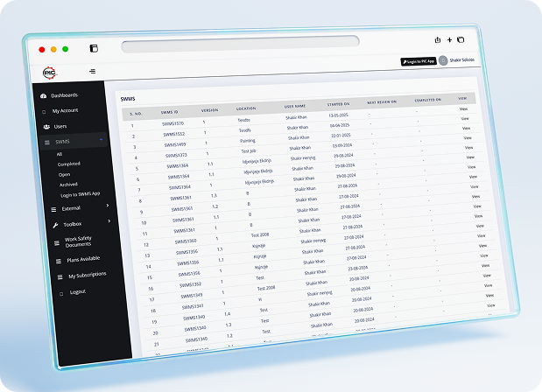Click the Login to PIC App button

418,62
